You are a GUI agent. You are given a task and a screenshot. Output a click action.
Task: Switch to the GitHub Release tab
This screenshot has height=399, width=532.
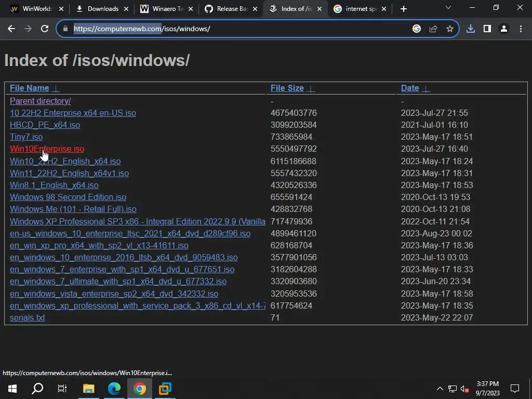click(x=231, y=9)
